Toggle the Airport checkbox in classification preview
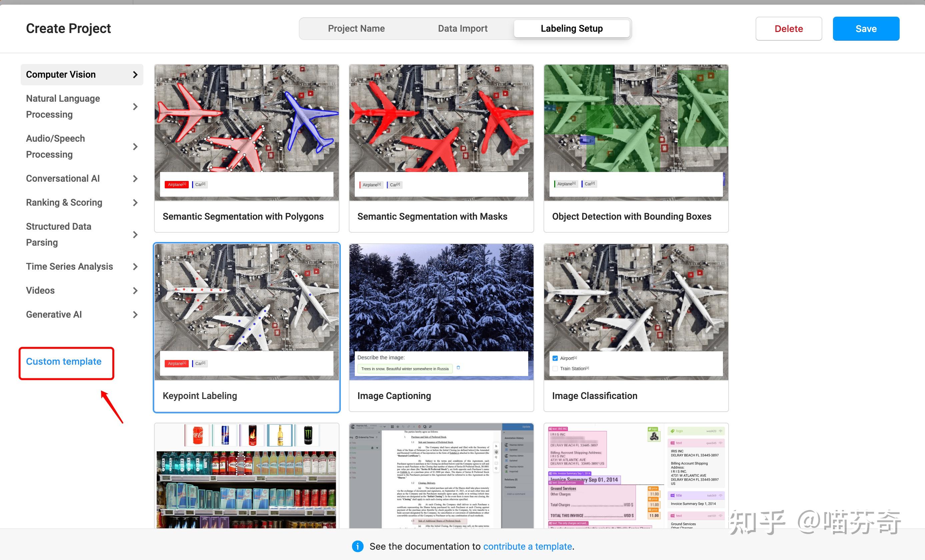This screenshot has height=560, width=925. tap(555, 358)
